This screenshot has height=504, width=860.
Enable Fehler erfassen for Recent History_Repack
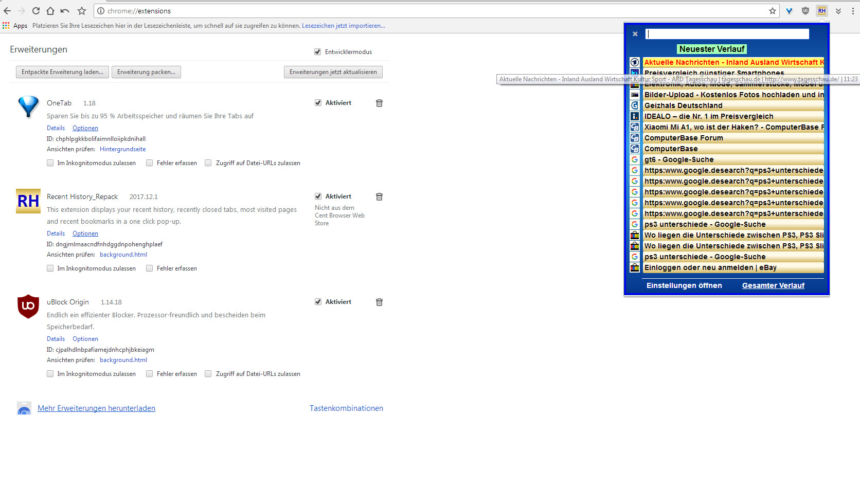[149, 268]
